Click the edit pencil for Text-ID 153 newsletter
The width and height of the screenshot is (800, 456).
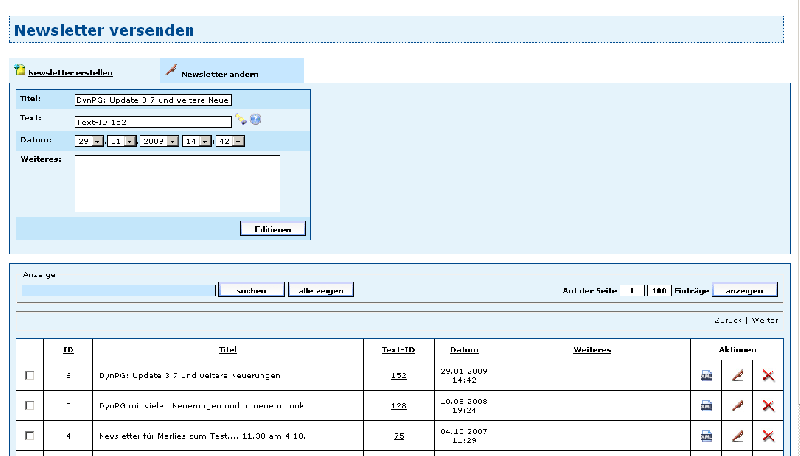[x=738, y=376]
